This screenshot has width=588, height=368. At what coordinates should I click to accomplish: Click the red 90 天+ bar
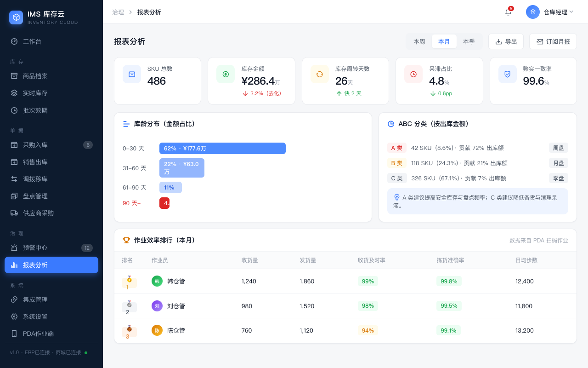click(x=164, y=203)
